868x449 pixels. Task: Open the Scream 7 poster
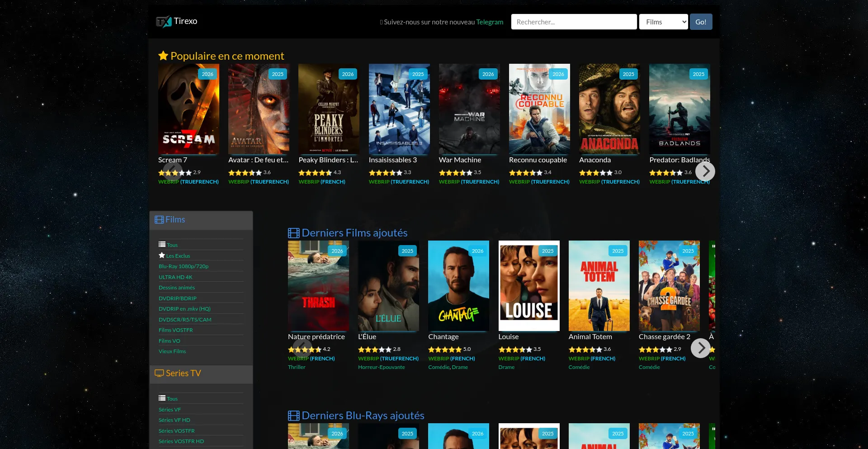pyautogui.click(x=189, y=109)
